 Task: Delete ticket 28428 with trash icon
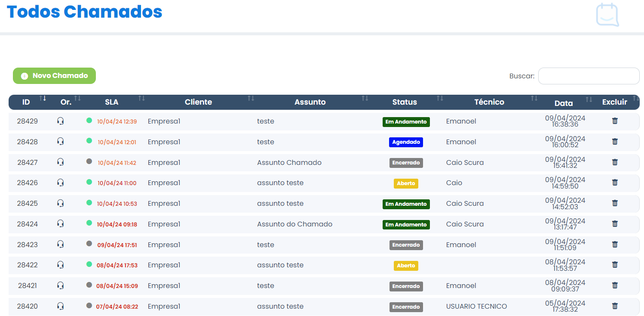(x=615, y=142)
